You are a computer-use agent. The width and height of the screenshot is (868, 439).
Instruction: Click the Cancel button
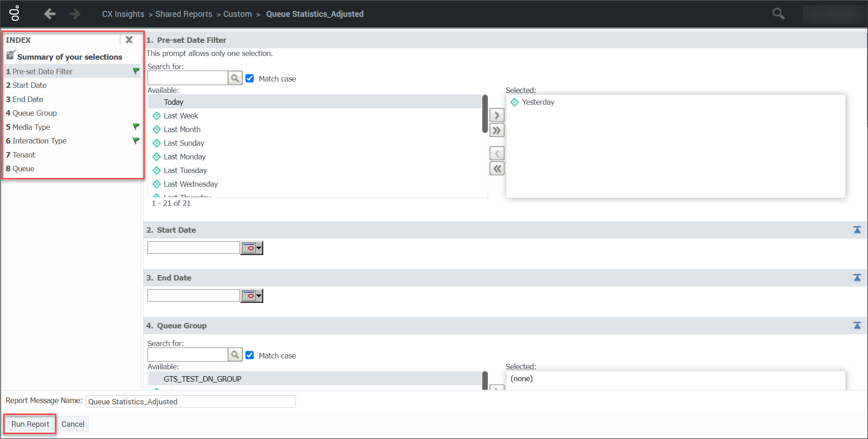pos(73,424)
